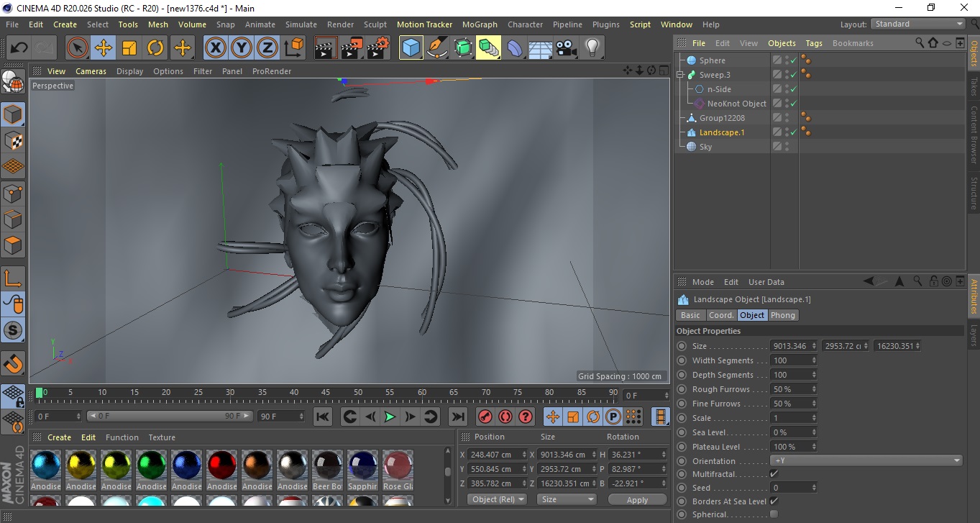Enable Axis mode in left sidebar
Image resolution: width=980 pixels, height=523 pixels.
13,278
